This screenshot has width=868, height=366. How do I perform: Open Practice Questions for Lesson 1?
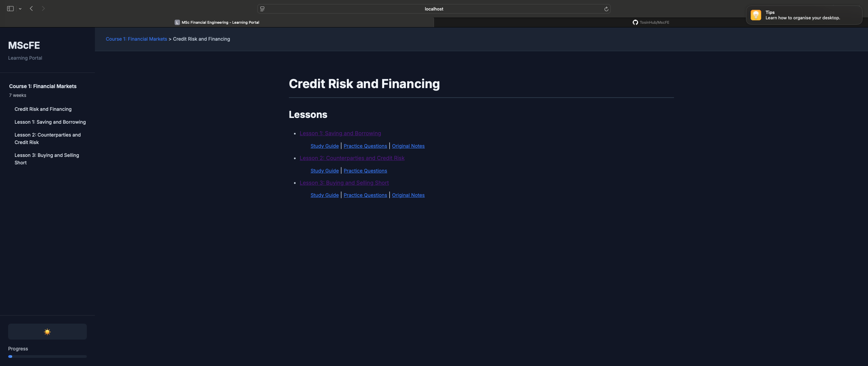tap(365, 146)
